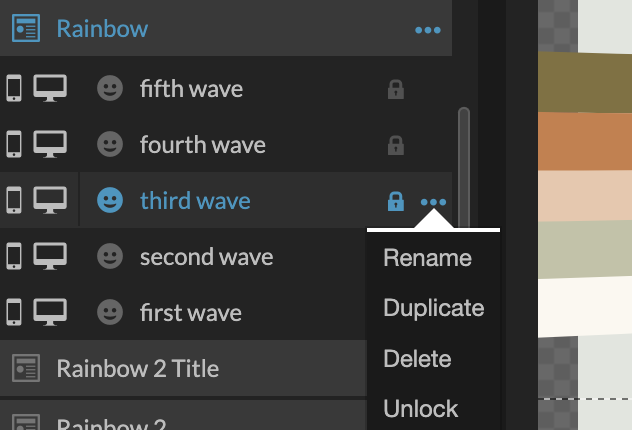Screen dimensions: 632x430
Task: Select the Rainbow 2 Title section
Action: [x=183, y=368]
